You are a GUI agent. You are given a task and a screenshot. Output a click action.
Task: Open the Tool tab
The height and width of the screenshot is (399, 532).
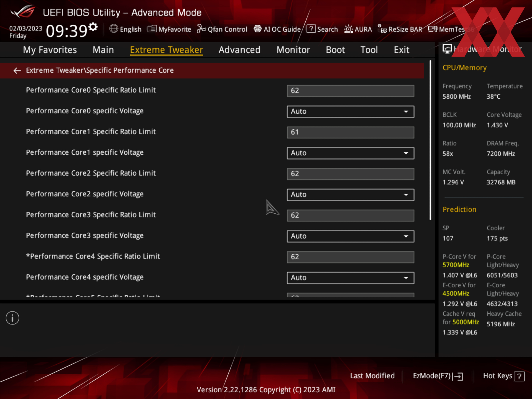point(369,50)
